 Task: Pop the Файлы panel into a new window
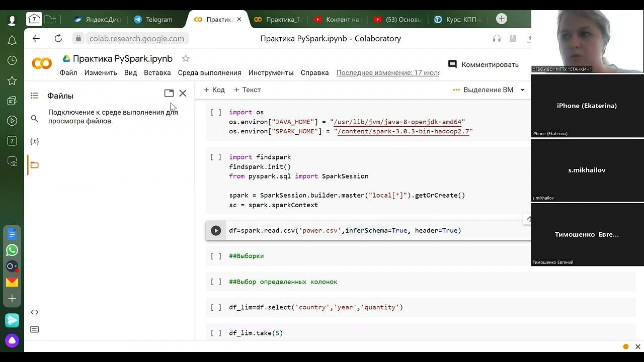pos(169,93)
